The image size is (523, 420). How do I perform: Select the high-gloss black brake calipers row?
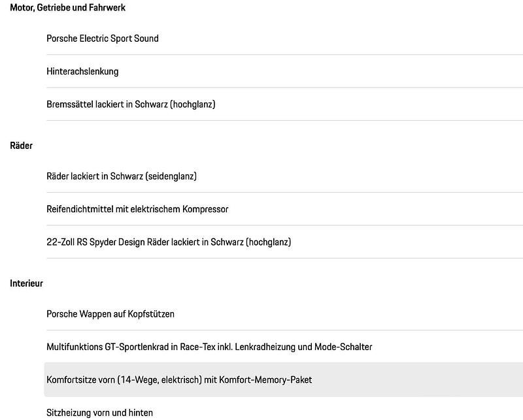pyautogui.click(x=131, y=104)
